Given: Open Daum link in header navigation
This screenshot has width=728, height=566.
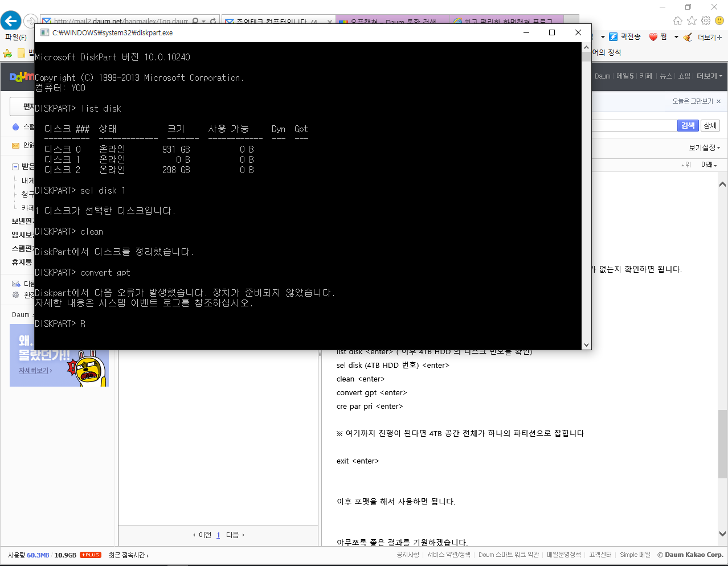Looking at the screenshot, I should click(602, 76).
